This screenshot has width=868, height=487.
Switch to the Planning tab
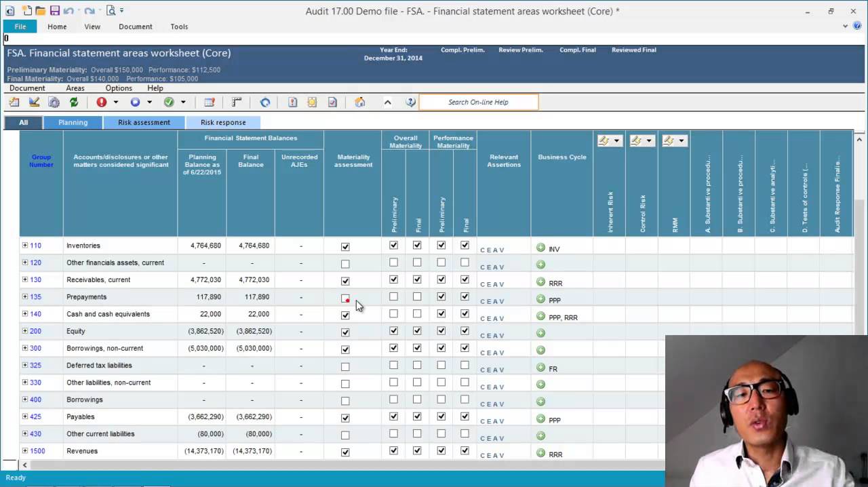[x=73, y=123]
